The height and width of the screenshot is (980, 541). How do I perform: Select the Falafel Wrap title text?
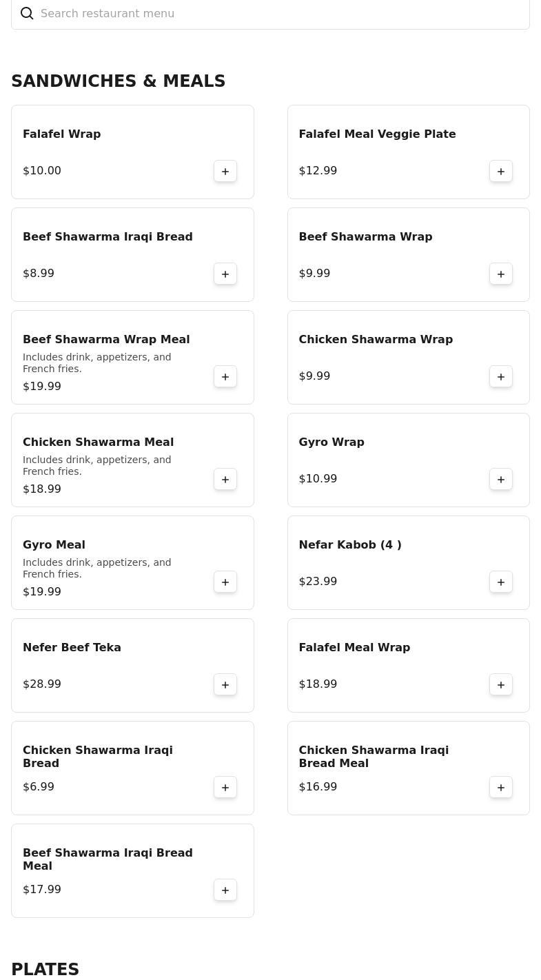tap(61, 134)
